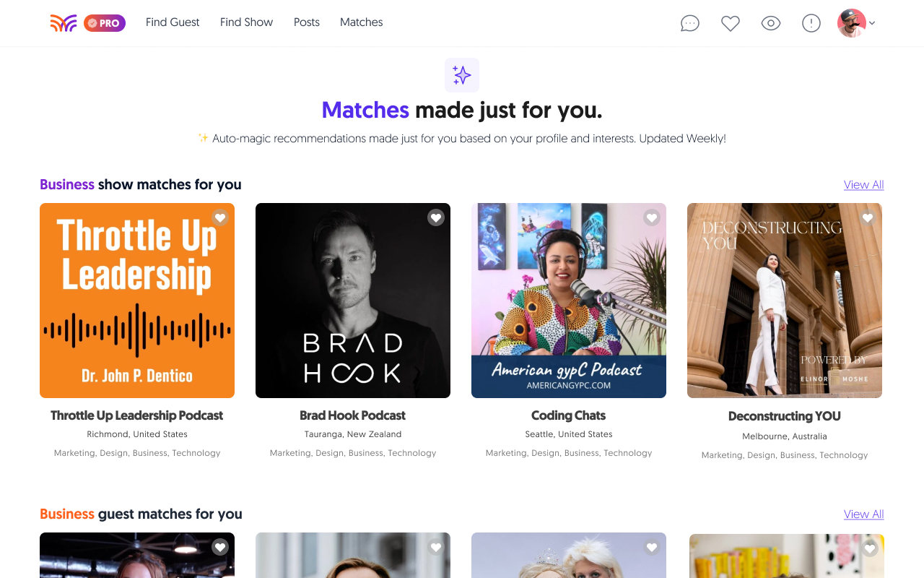The image size is (924, 578).
Task: View All business guest matches
Action: coord(864,514)
